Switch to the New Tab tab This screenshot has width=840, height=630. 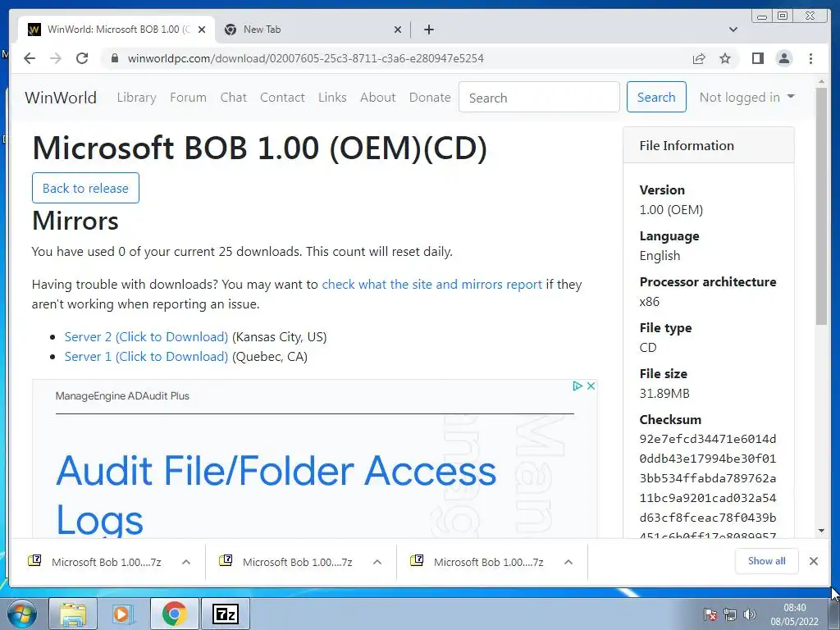pos(313,30)
